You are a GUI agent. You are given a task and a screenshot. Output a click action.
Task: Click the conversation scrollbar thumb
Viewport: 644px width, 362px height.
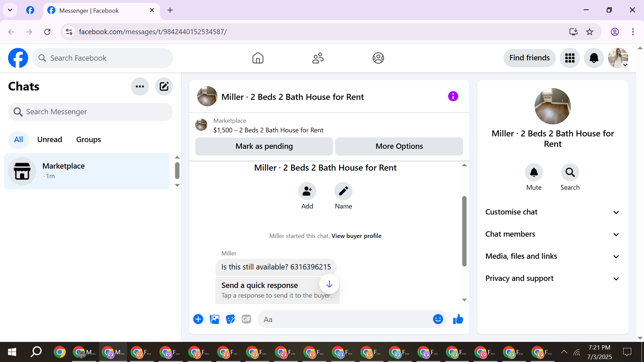pos(464,231)
